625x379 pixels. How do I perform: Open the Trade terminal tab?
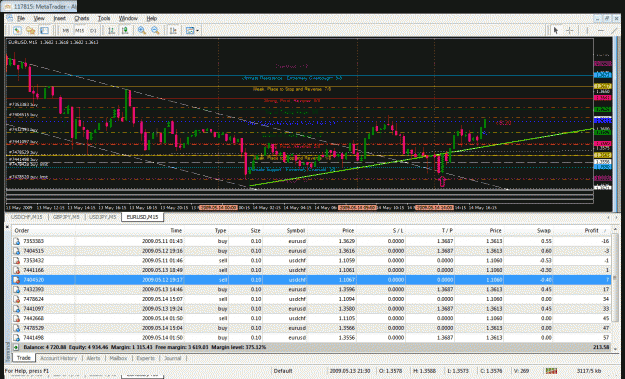(24, 358)
